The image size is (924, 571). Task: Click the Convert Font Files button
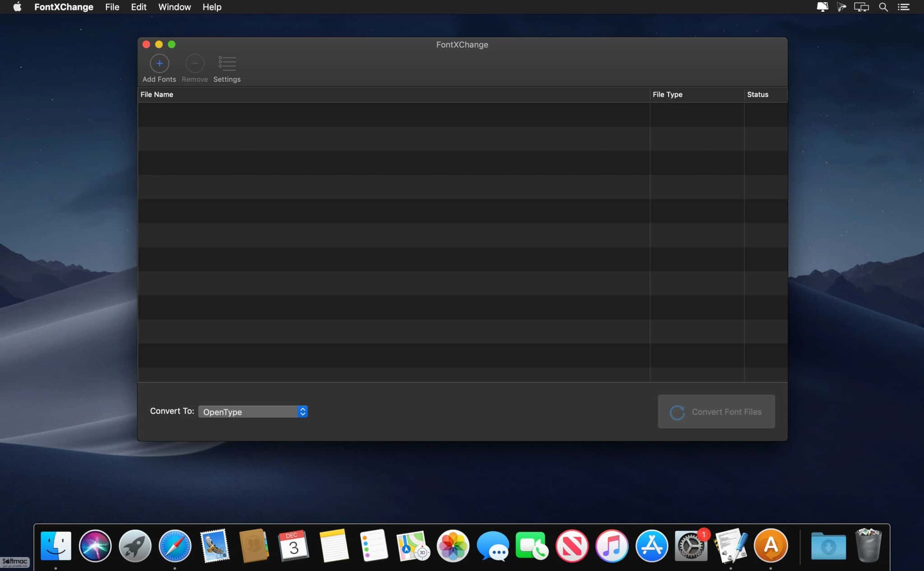point(716,412)
